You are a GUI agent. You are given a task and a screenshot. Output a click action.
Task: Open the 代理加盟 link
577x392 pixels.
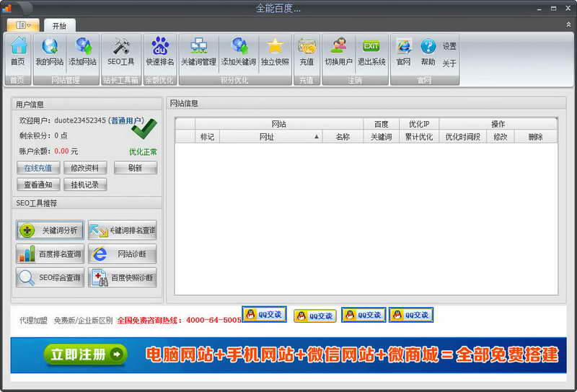(x=33, y=321)
